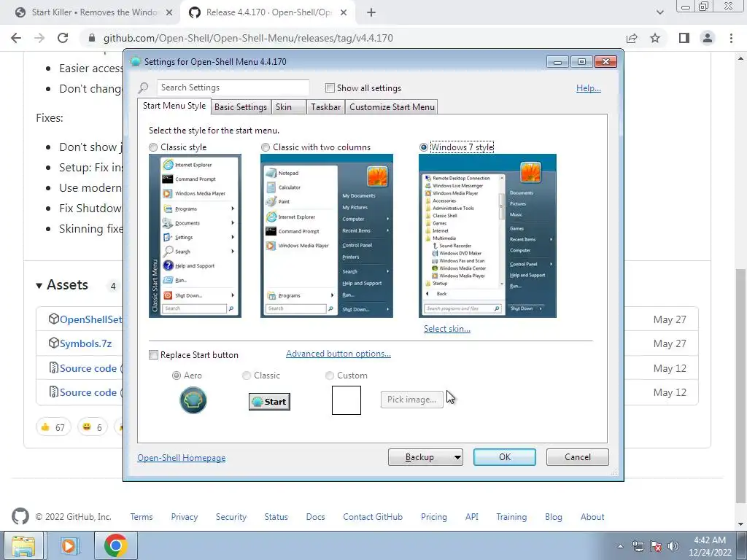Click the Search Settings input field
Image resolution: width=747 pixels, height=560 pixels.
coord(233,87)
